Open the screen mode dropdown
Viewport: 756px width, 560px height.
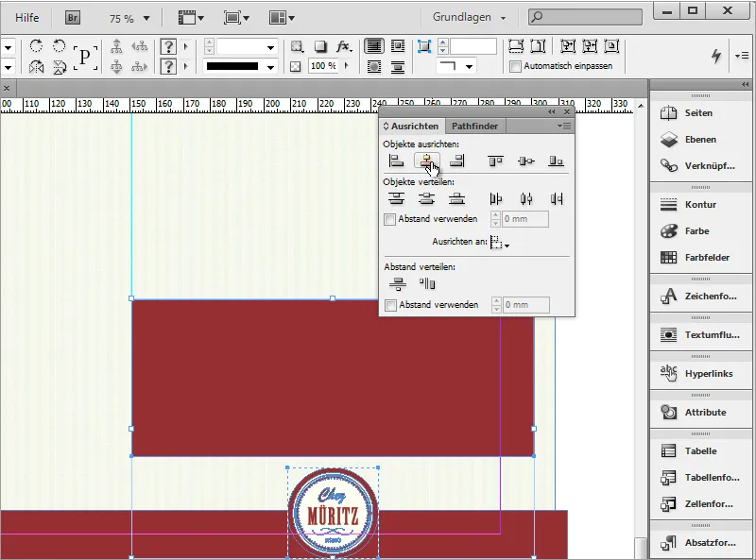point(236,18)
